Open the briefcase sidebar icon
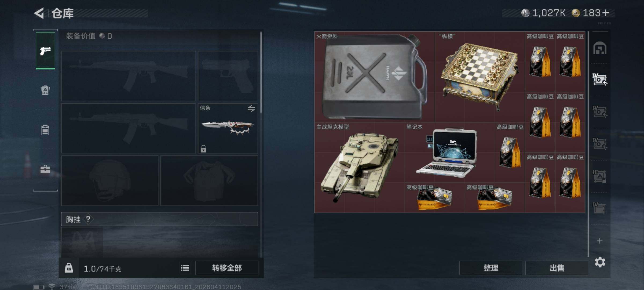The height and width of the screenshot is (290, 644). click(x=45, y=169)
